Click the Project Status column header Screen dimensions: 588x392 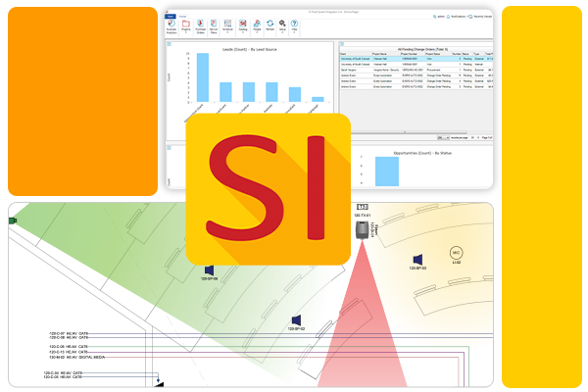(438, 54)
